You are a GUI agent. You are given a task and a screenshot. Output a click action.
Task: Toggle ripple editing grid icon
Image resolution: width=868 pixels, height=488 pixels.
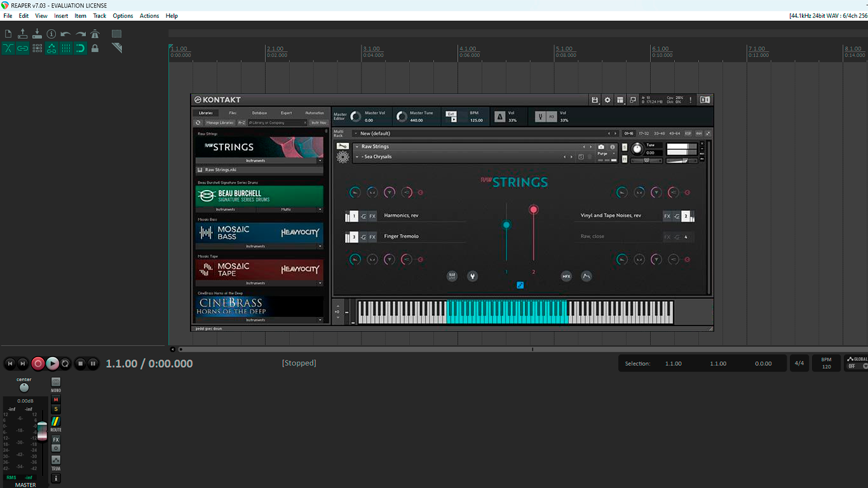click(x=37, y=48)
